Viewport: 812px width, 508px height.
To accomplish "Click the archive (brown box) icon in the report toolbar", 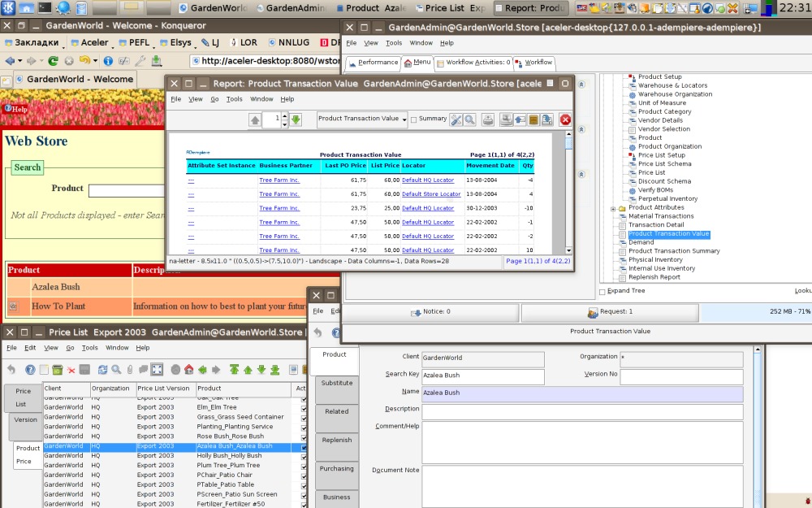I will [x=533, y=119].
